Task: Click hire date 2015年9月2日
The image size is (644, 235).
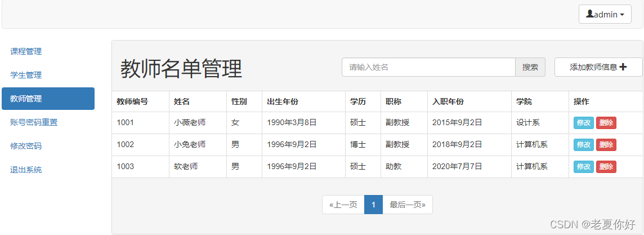Action: click(457, 122)
